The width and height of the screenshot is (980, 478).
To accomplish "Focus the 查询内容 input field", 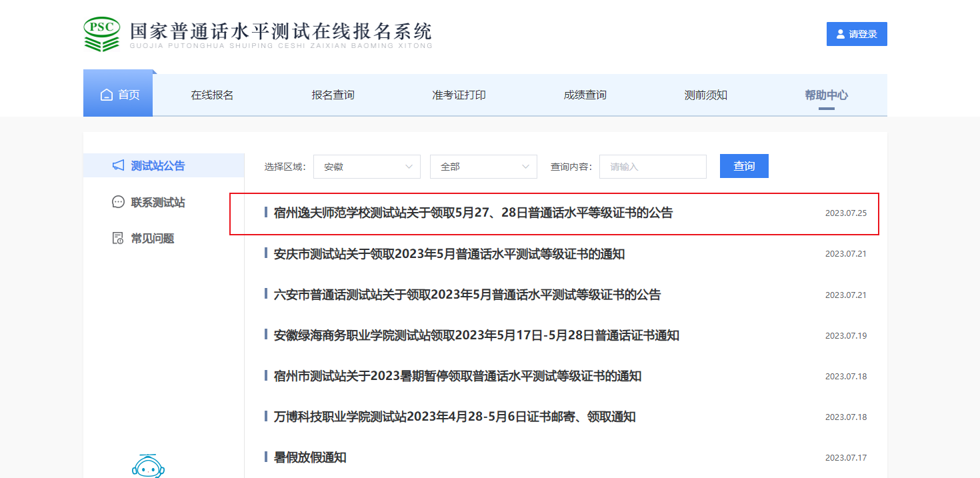I will [x=653, y=167].
